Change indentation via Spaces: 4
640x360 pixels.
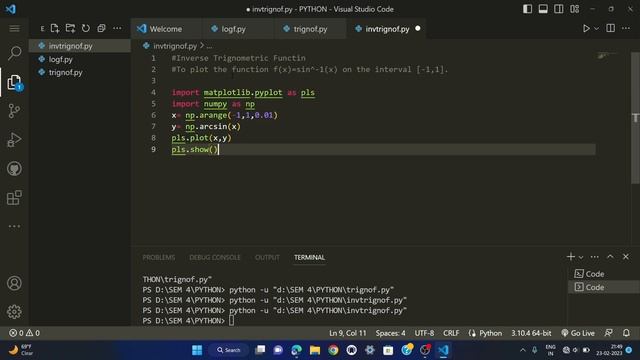[x=391, y=333]
